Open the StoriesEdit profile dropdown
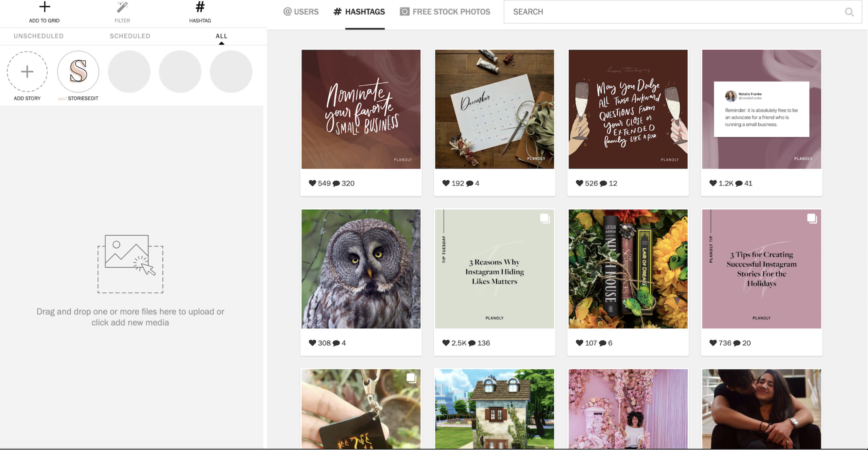The height and width of the screenshot is (450, 868). click(78, 71)
